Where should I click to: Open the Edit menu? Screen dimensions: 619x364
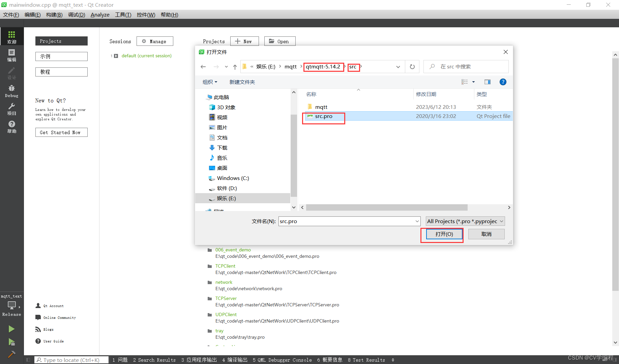click(x=33, y=14)
